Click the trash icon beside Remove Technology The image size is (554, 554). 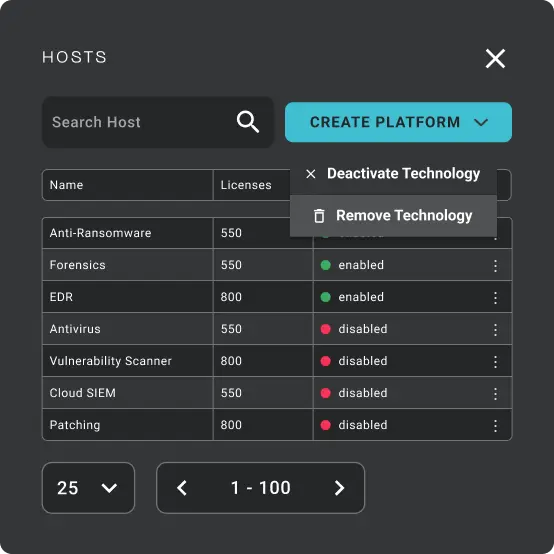coord(319,216)
